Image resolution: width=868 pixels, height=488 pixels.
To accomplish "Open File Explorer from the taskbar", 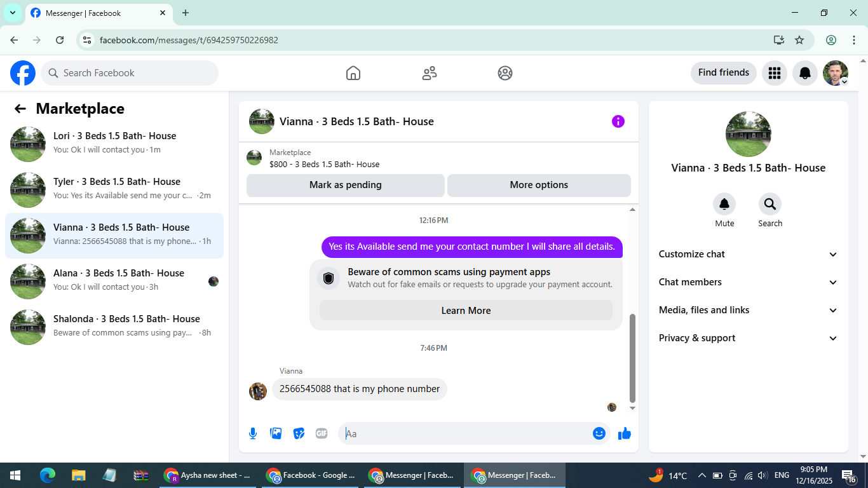I will pos(78,475).
